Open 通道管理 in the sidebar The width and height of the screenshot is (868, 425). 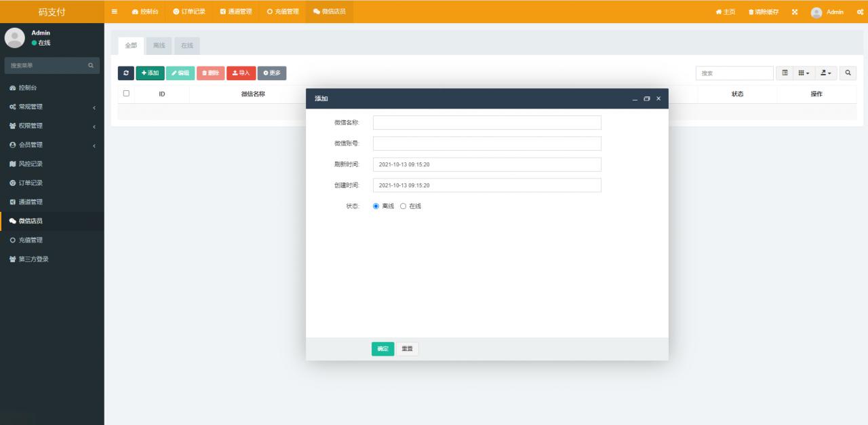52,202
